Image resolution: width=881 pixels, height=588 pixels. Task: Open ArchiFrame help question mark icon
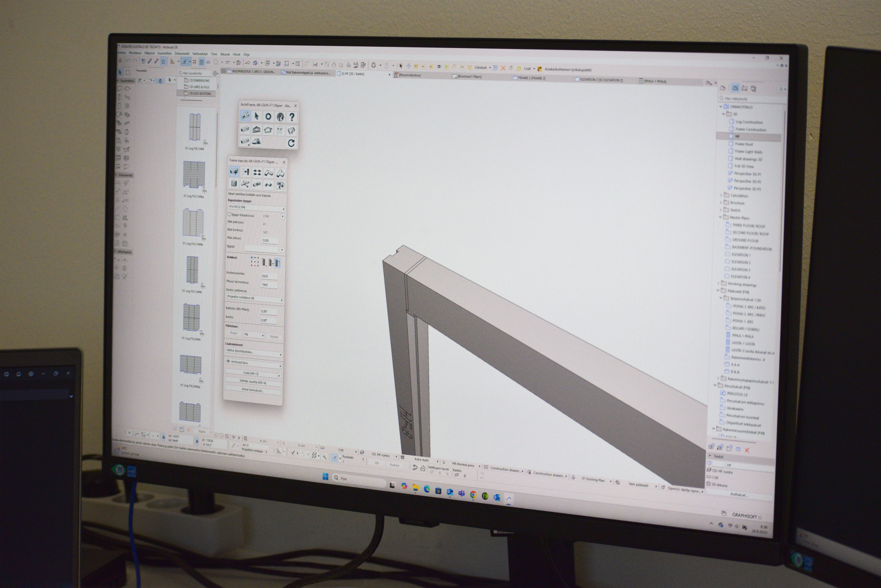pos(292,117)
